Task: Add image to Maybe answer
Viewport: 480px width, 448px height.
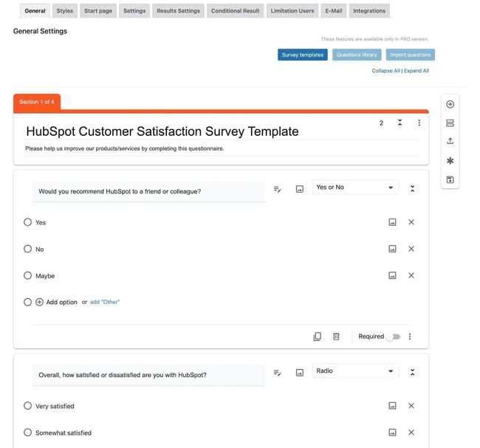Action: coord(392,275)
